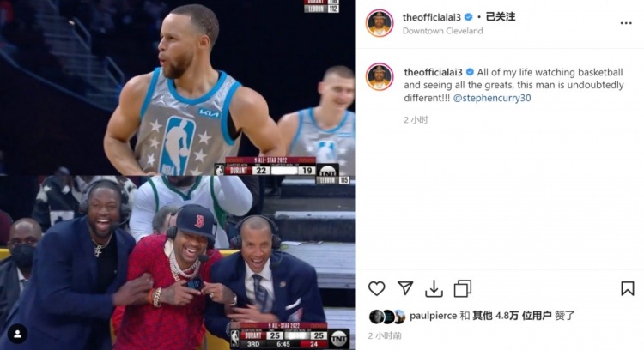Open the three-dot more options menu

coord(626,23)
